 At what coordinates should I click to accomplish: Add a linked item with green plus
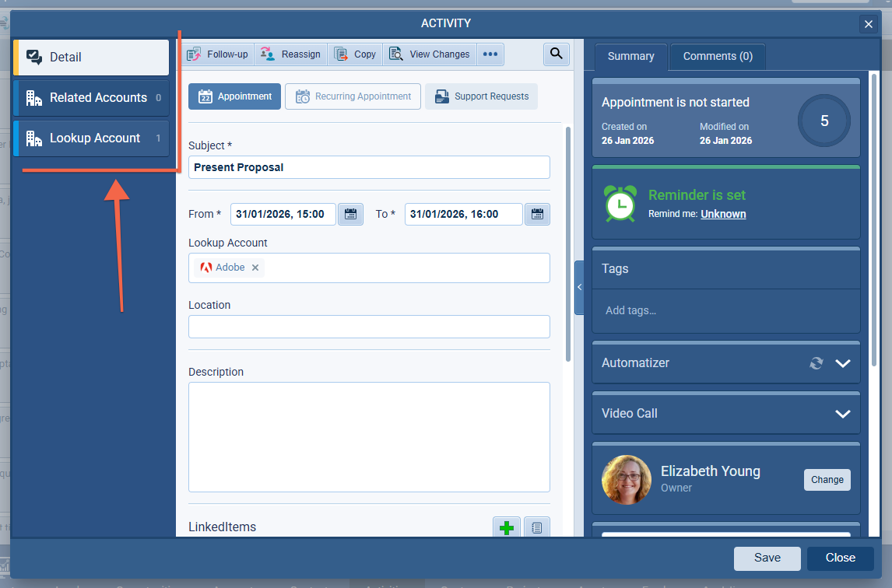[x=507, y=528]
